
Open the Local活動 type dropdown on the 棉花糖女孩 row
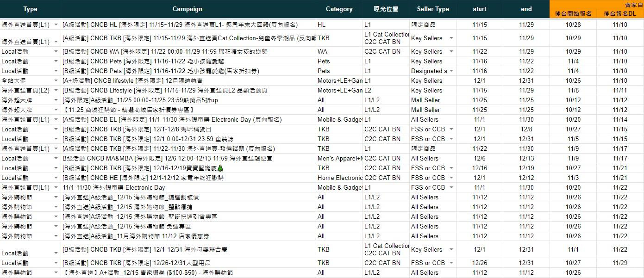click(56, 51)
